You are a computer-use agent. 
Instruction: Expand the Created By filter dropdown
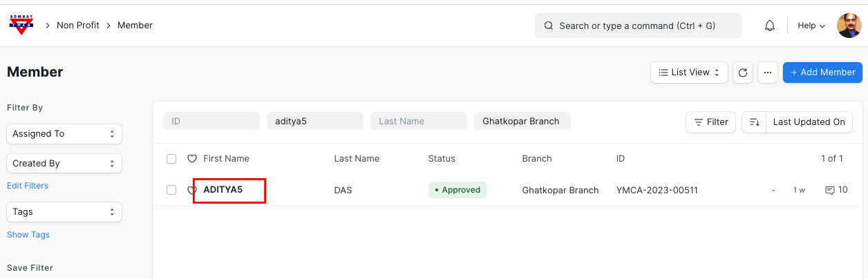click(x=64, y=164)
